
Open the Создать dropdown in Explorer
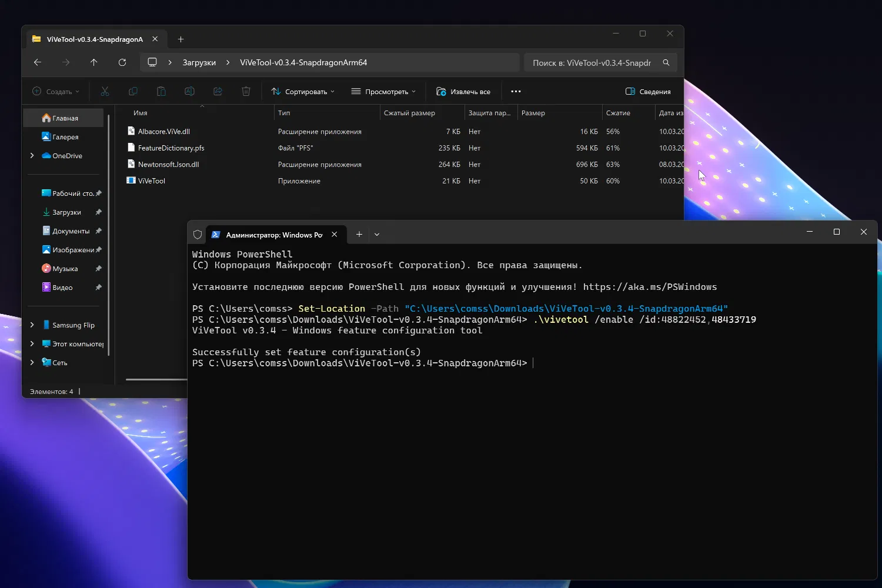(55, 91)
